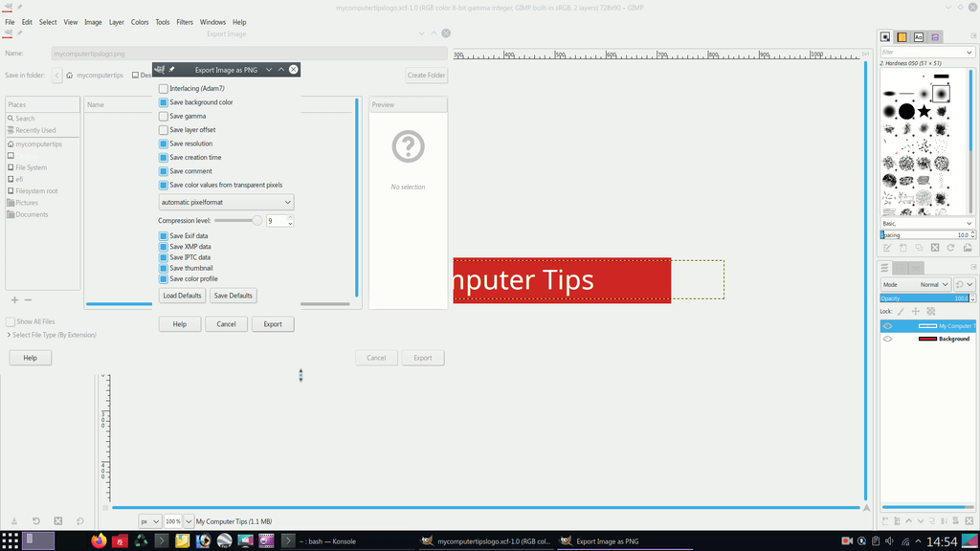
Task: Expand Select File Type (By Extension)
Action: pyautogui.click(x=52, y=335)
